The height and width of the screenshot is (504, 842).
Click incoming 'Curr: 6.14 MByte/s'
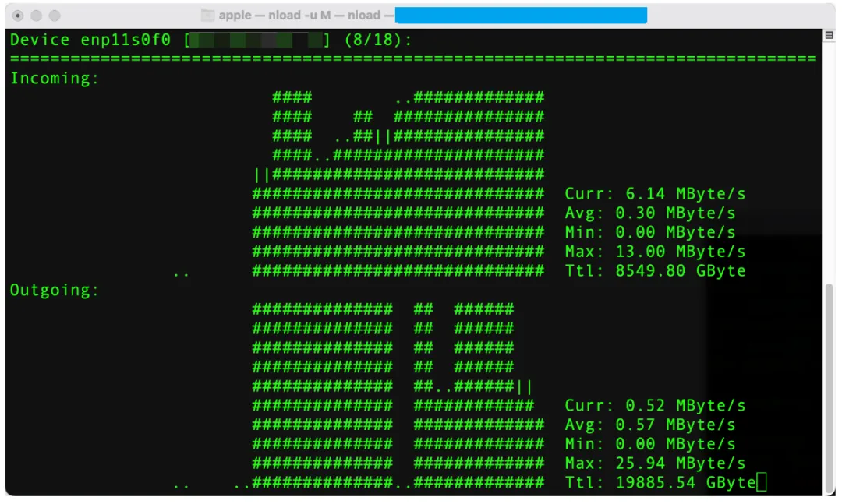pos(655,193)
